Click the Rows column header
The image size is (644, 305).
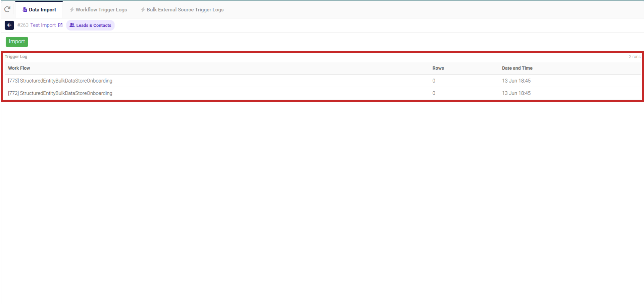438,68
